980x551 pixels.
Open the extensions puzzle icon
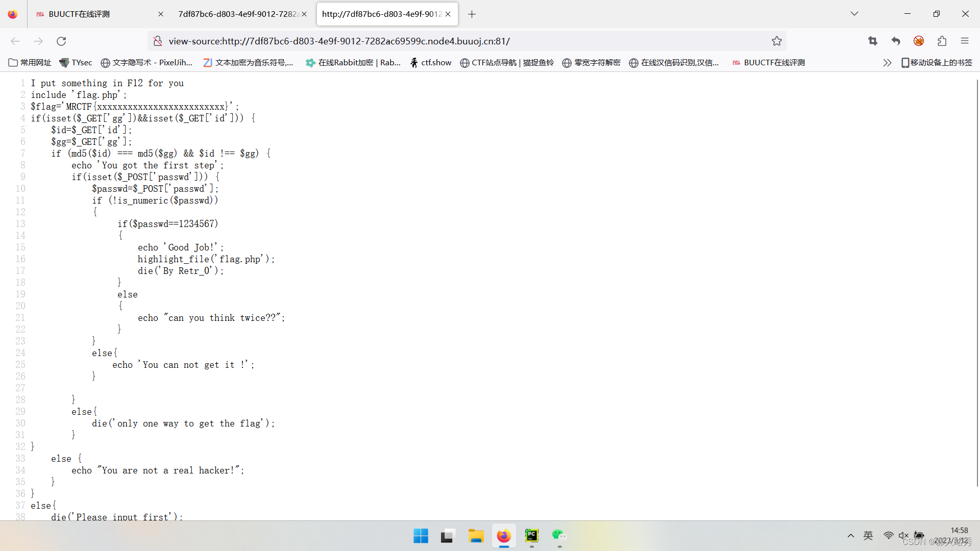point(942,41)
